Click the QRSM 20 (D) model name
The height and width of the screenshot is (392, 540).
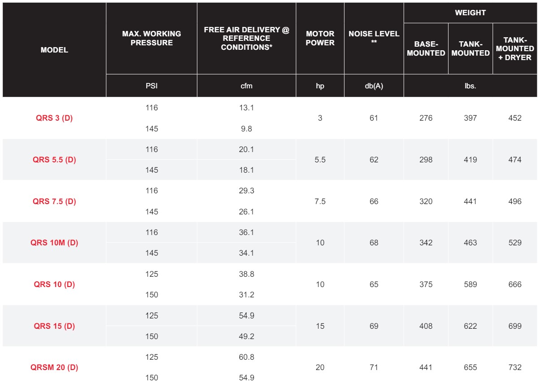tap(54, 367)
